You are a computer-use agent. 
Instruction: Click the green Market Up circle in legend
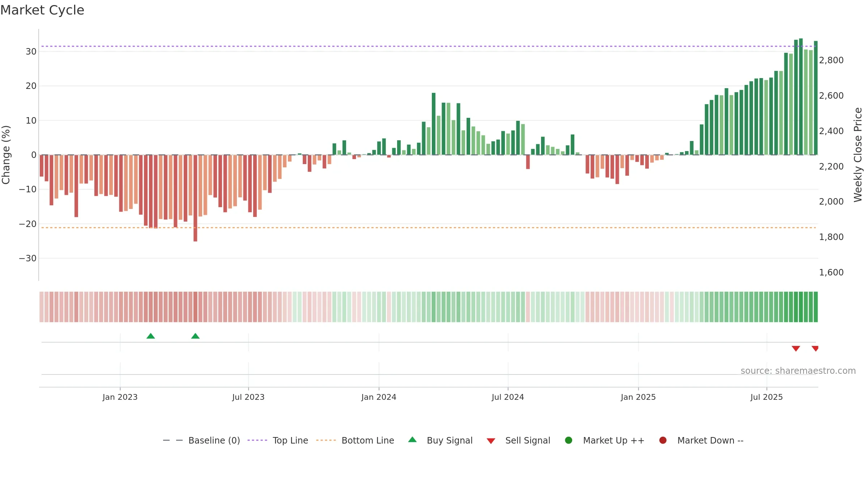click(569, 440)
